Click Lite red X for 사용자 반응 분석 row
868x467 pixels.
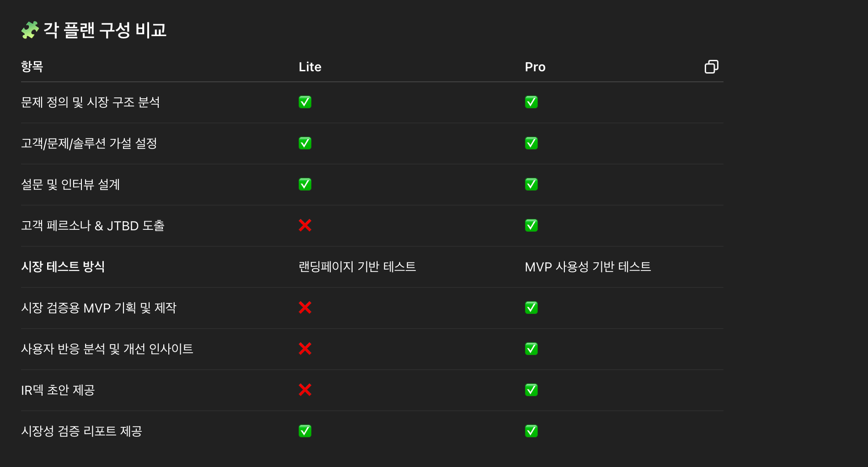pos(305,349)
